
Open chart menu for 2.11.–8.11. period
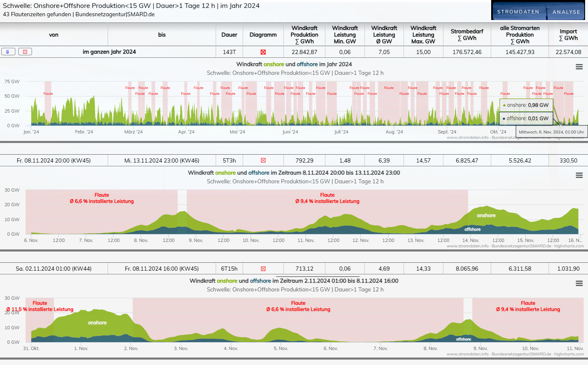click(x=579, y=284)
